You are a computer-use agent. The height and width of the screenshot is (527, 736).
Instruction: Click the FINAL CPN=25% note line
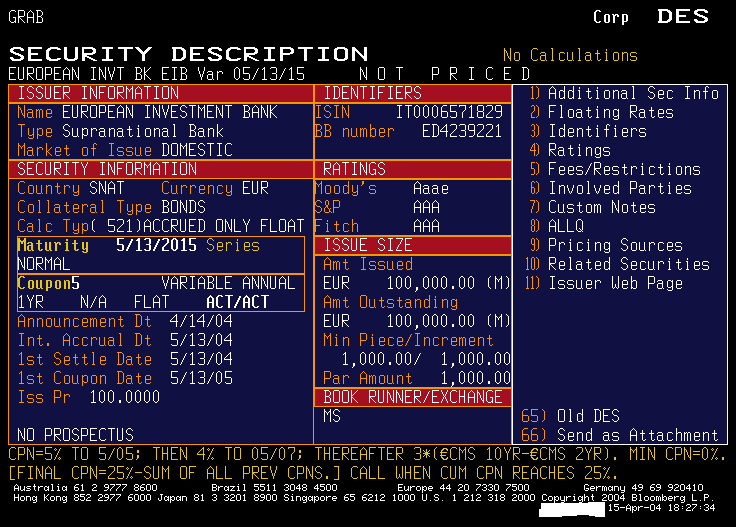pyautogui.click(x=313, y=473)
